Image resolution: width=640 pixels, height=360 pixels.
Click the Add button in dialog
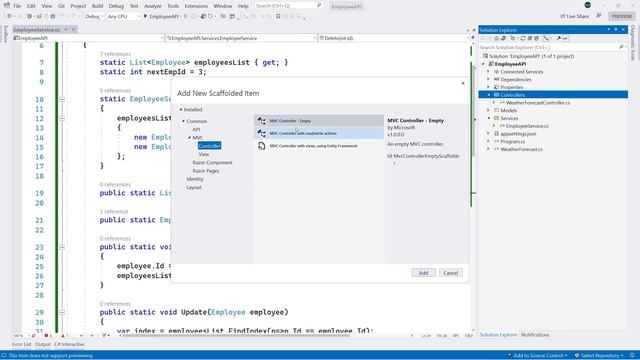coord(423,273)
